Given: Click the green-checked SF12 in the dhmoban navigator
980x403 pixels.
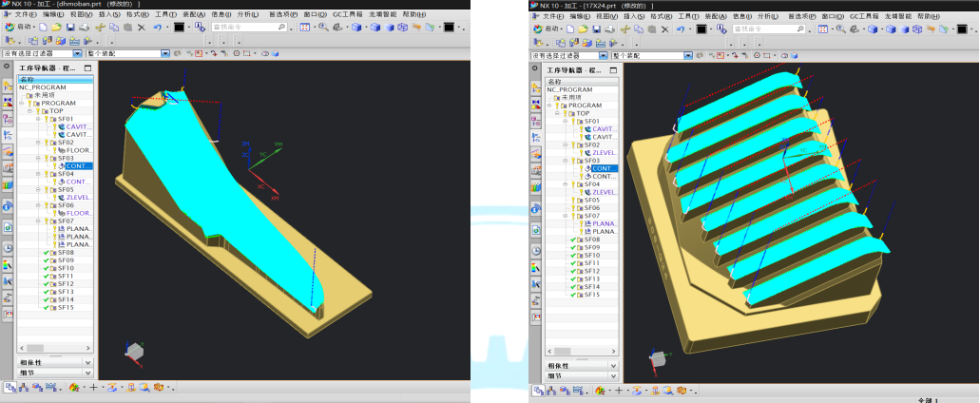Looking at the screenshot, I should [x=65, y=283].
